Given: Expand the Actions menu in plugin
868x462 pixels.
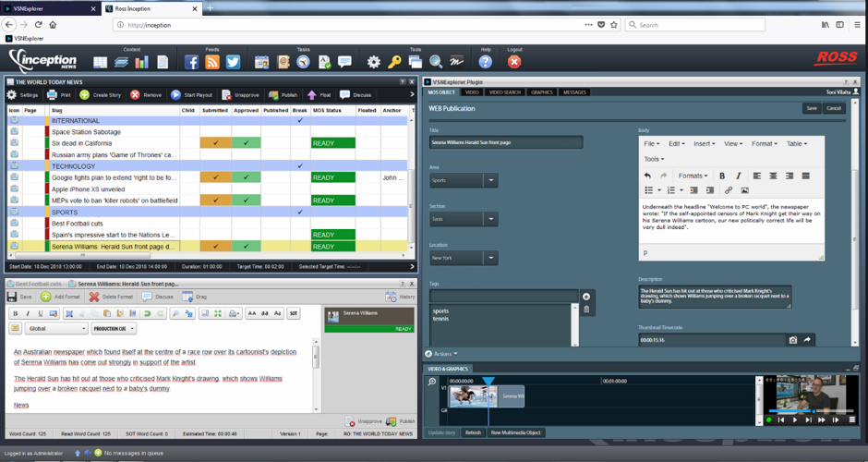Looking at the screenshot, I should pos(442,354).
